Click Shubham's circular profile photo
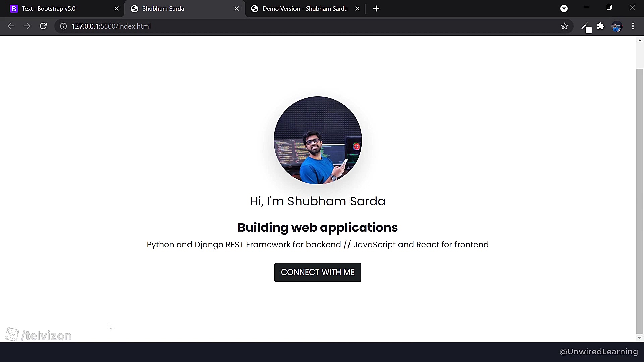This screenshot has height=362, width=644. coord(317,140)
